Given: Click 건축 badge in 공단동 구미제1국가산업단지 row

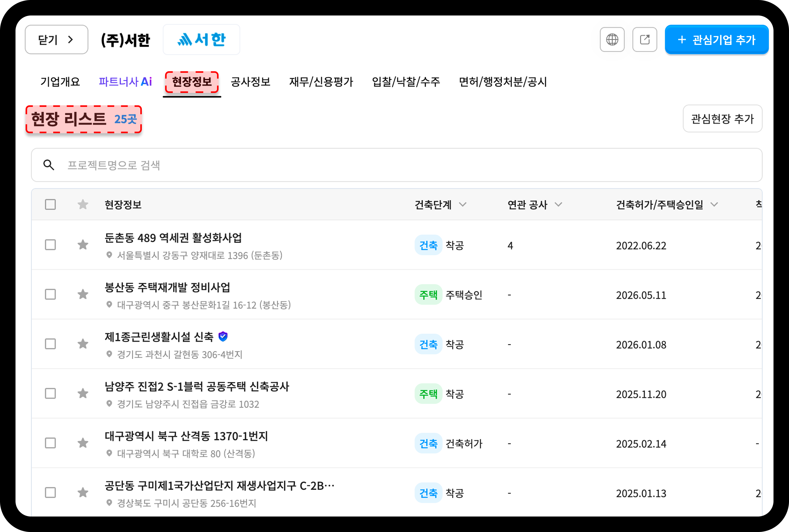Looking at the screenshot, I should (428, 493).
